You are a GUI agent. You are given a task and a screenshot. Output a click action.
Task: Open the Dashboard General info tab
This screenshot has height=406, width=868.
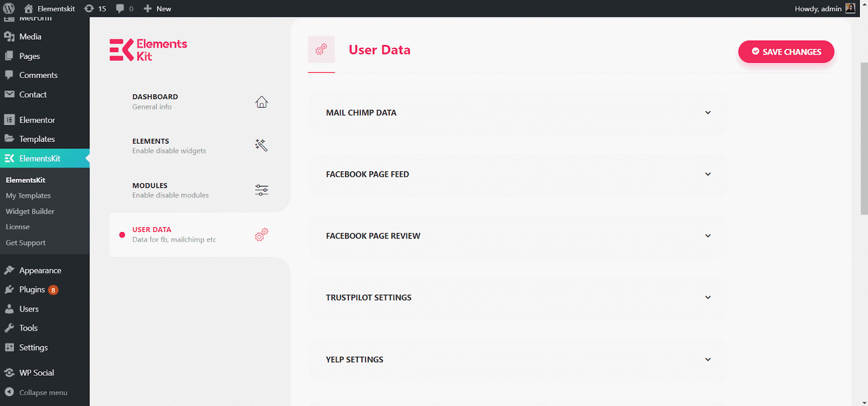[200, 102]
